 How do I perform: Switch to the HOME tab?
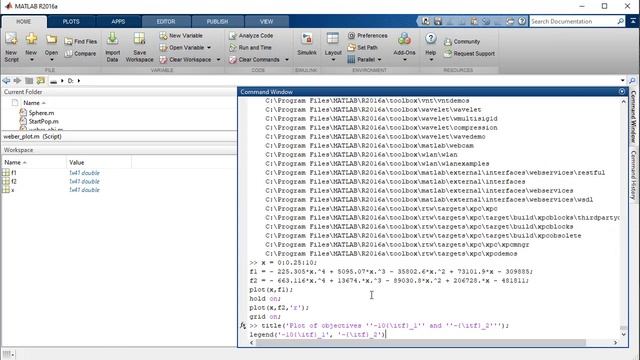coord(24,22)
